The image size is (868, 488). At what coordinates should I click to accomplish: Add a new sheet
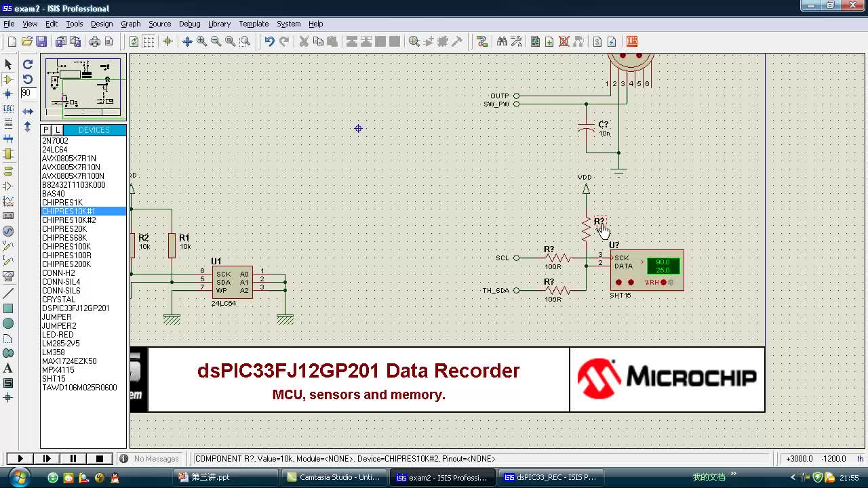coord(549,41)
